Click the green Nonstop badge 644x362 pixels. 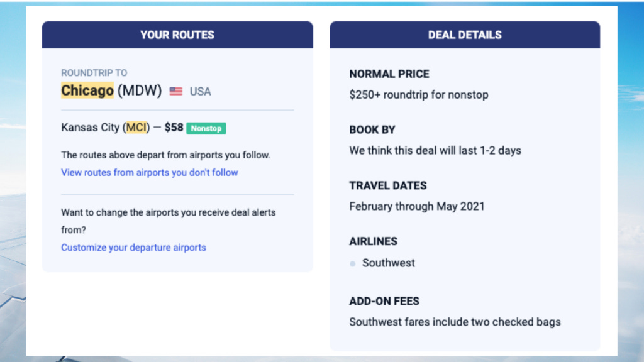pyautogui.click(x=206, y=128)
